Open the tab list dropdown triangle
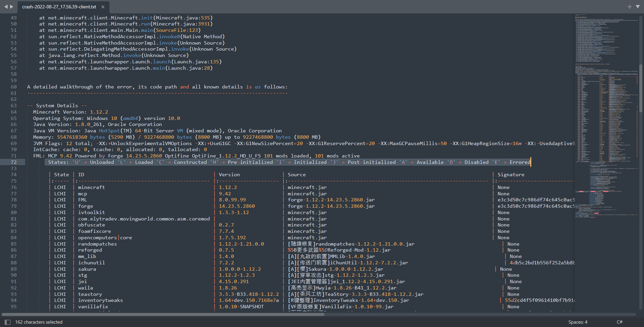The height and width of the screenshot is (327, 644). 638,7
